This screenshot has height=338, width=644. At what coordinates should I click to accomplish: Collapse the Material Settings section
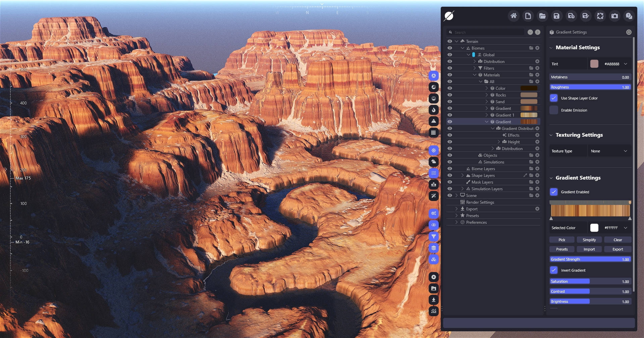pos(551,48)
